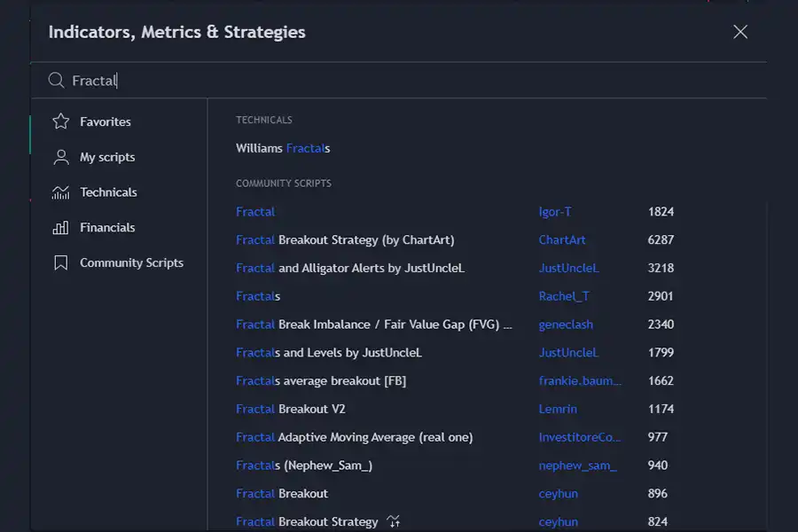Open JustUncleL author link in Alligator Alerts row
This screenshot has height=532, width=798.
click(568, 268)
